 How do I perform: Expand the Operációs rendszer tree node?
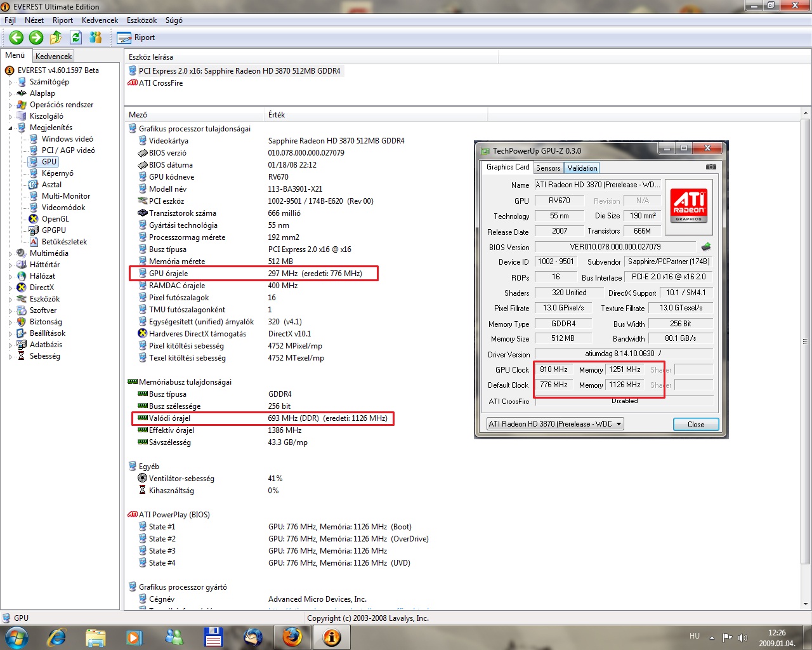[x=10, y=105]
